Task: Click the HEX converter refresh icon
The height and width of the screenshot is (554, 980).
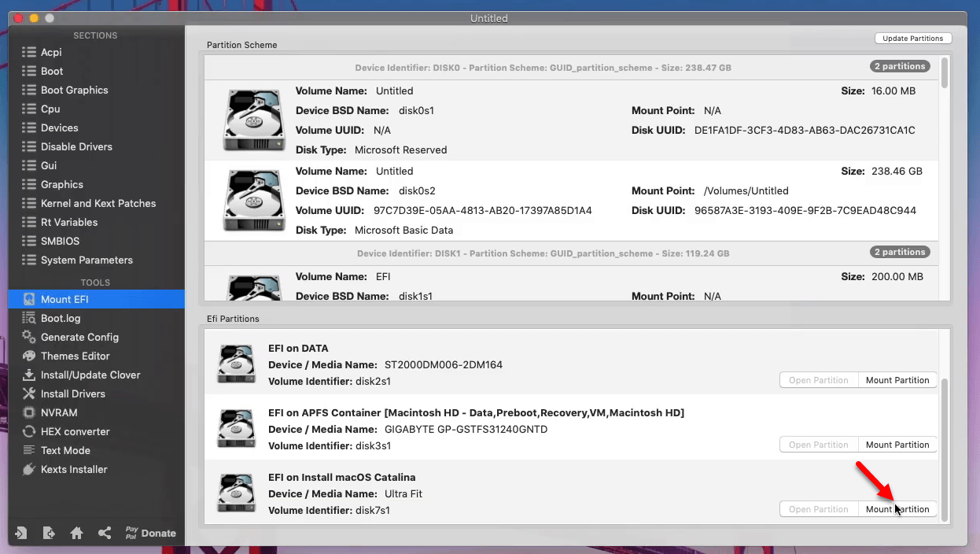Action: (29, 431)
